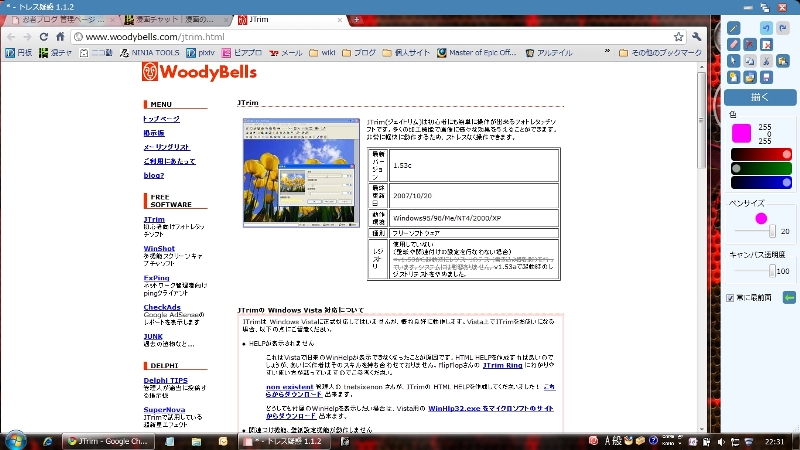Image resolution: width=800 pixels, height=450 pixels.
Task: Open the トップページ menu link
Action: point(161,119)
